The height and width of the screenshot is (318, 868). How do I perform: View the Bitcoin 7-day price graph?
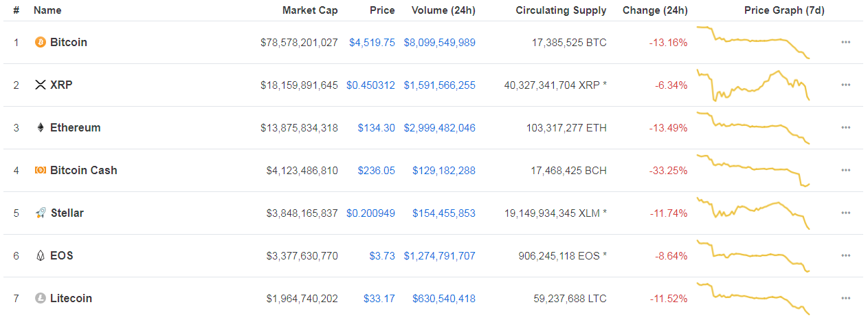753,43
